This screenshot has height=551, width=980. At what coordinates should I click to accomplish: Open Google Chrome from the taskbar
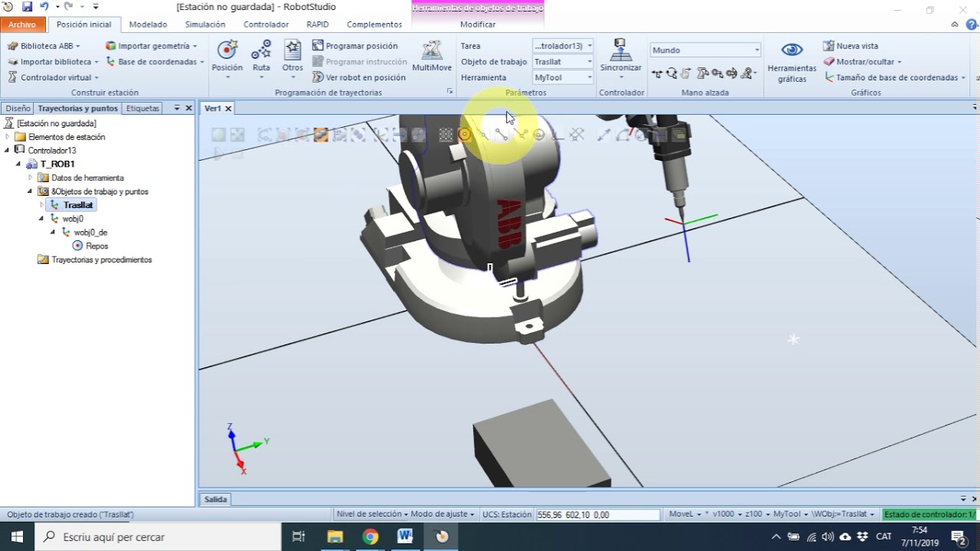371,536
